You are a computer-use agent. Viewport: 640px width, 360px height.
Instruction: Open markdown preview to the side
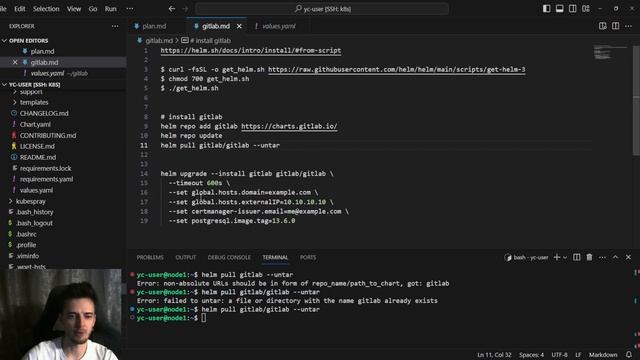coord(602,26)
